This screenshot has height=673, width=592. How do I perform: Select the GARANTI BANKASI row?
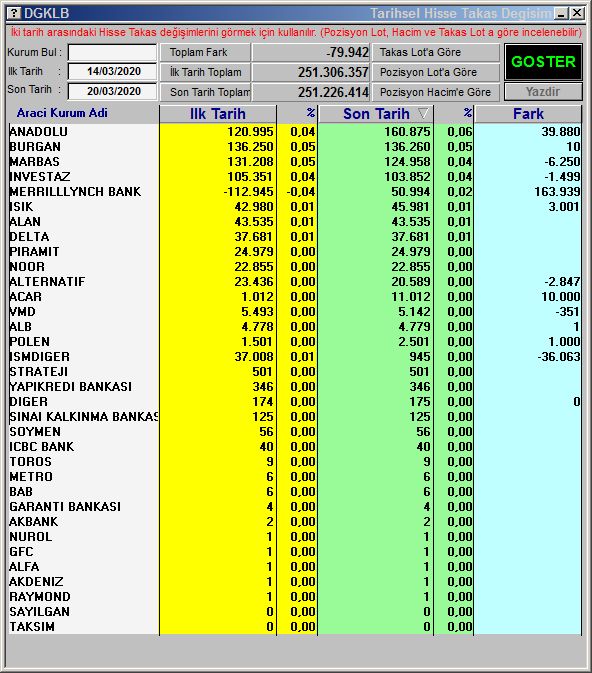tap(295, 506)
